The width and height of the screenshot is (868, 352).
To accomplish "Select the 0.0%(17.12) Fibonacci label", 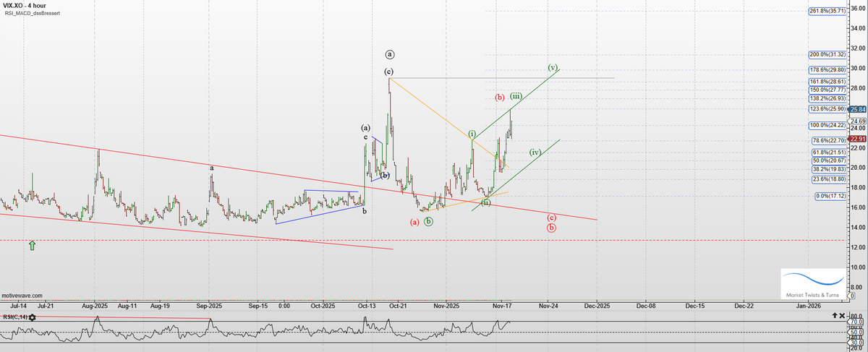I will pos(830,196).
